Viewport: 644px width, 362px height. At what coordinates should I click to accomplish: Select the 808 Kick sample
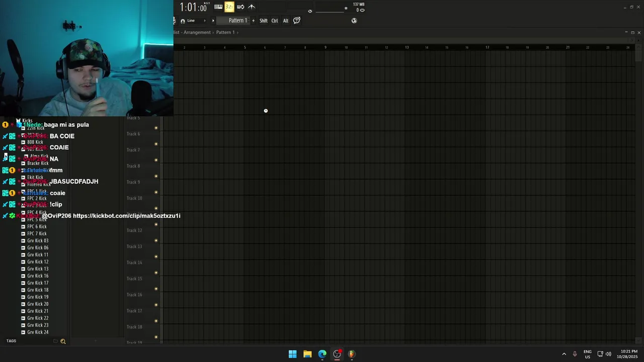click(x=35, y=142)
